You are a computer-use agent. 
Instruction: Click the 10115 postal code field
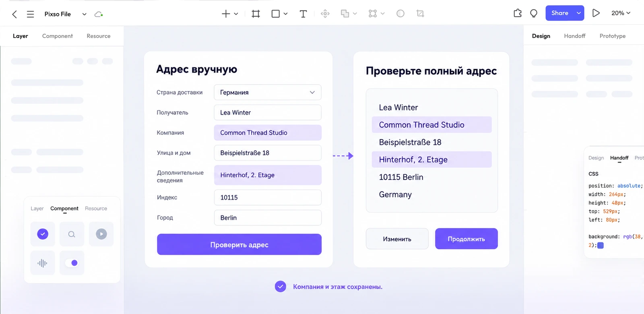(268, 197)
